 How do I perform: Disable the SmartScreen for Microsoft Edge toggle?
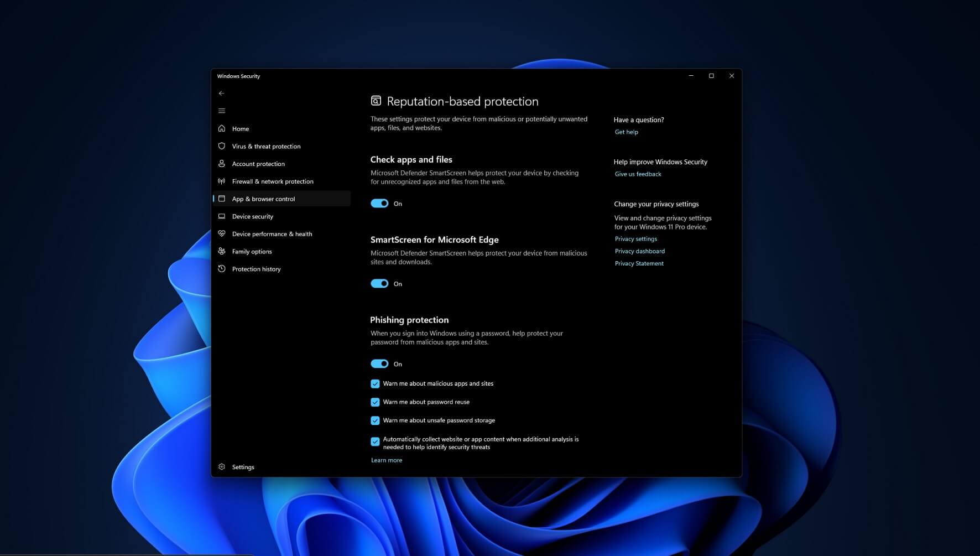(x=379, y=283)
